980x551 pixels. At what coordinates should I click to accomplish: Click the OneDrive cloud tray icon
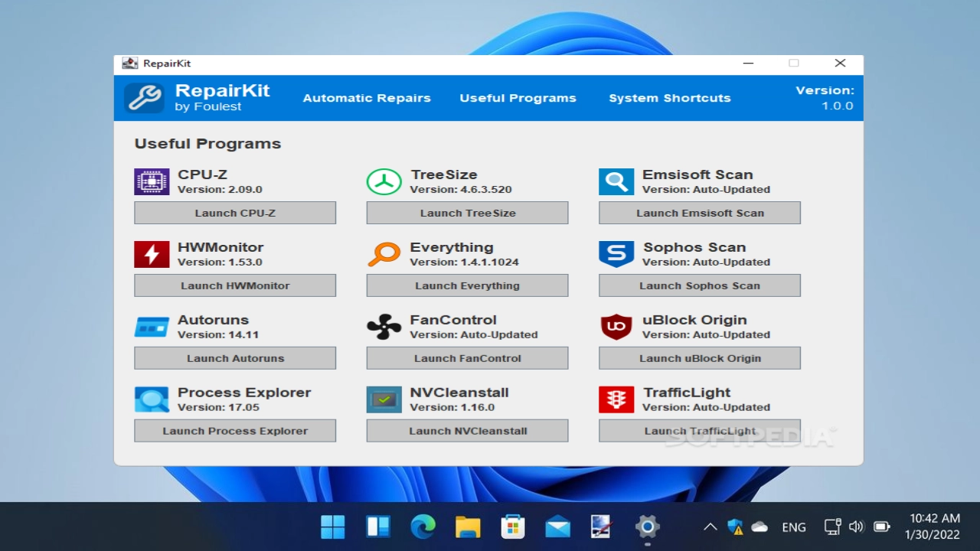pyautogui.click(x=759, y=527)
